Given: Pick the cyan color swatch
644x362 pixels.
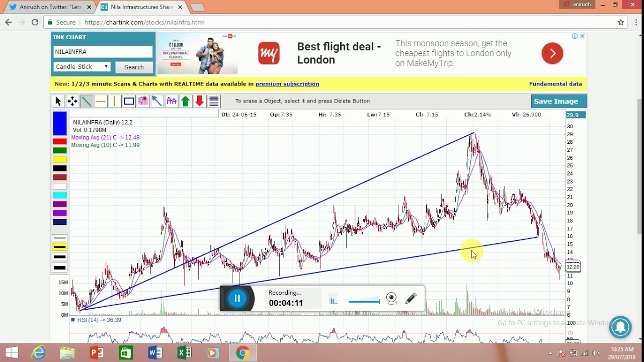Looking at the screenshot, I should coord(60,195).
